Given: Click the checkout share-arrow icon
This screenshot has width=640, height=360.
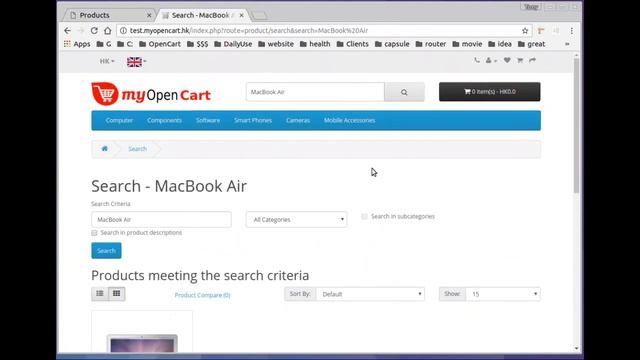Looking at the screenshot, I should (x=532, y=60).
